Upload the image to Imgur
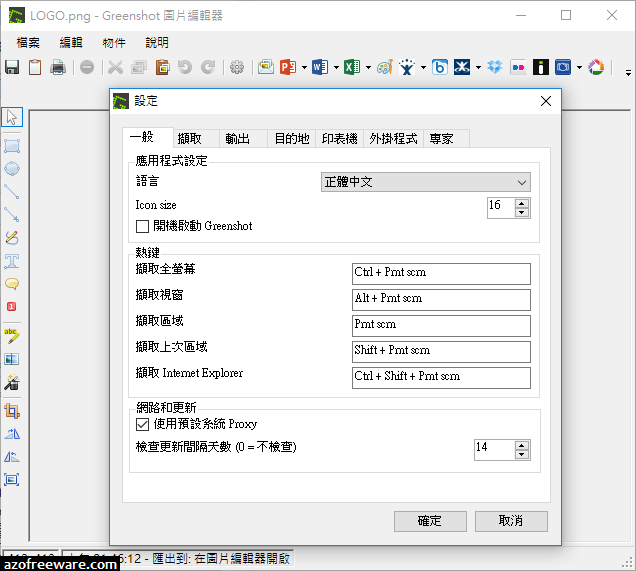The height and width of the screenshot is (571, 636). pyautogui.click(x=541, y=67)
